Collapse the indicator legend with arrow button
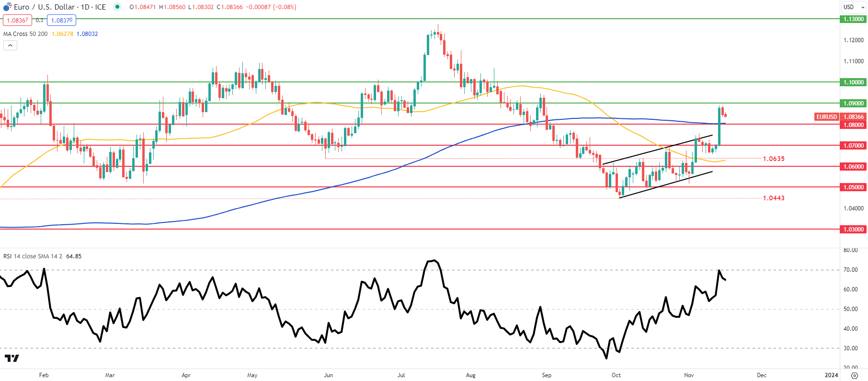This screenshot has height=381, width=868. (x=10, y=45)
